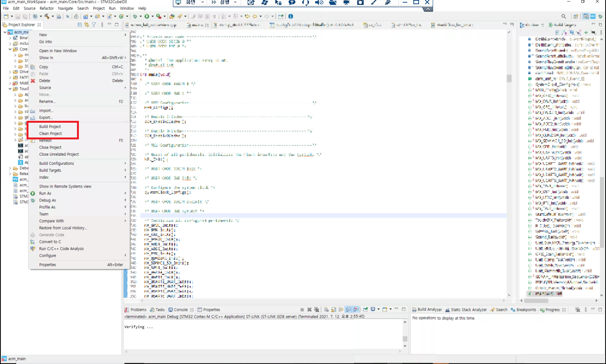Image resolution: width=606 pixels, height=364 pixels.
Task: Click Remove All Terminated Launches icon in console
Action: point(317,309)
